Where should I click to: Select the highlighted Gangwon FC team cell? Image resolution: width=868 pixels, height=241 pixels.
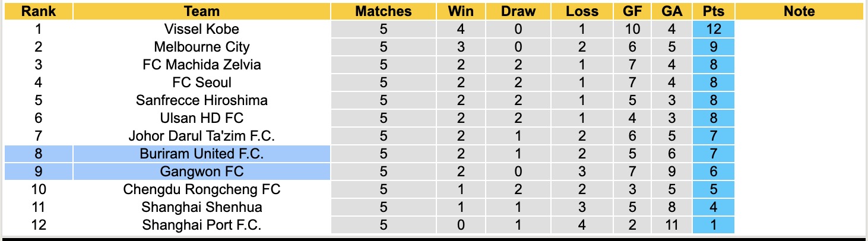[201, 172]
